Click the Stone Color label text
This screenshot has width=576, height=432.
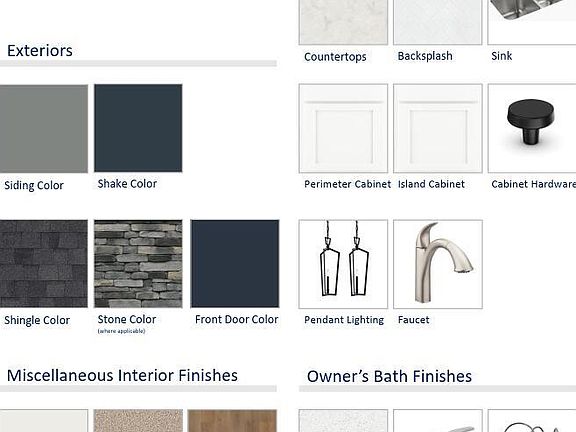(127, 319)
